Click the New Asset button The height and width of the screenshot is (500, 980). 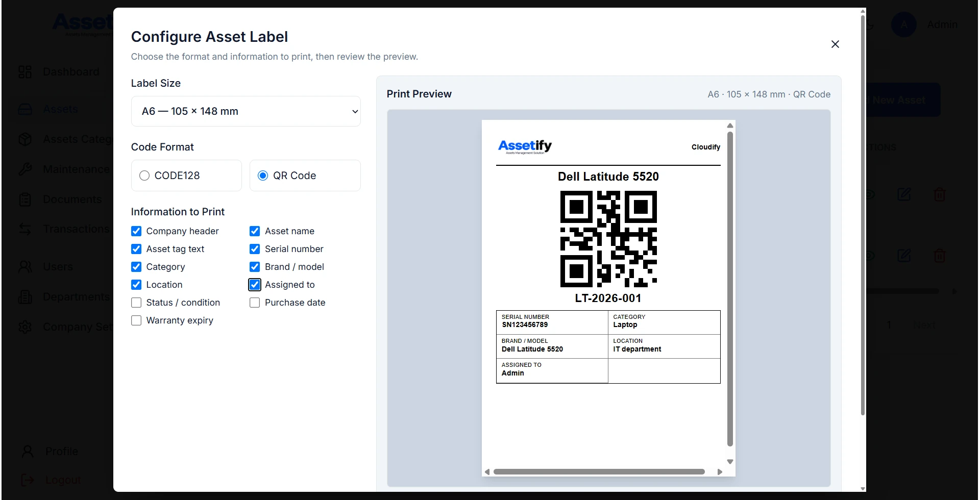pyautogui.click(x=903, y=100)
